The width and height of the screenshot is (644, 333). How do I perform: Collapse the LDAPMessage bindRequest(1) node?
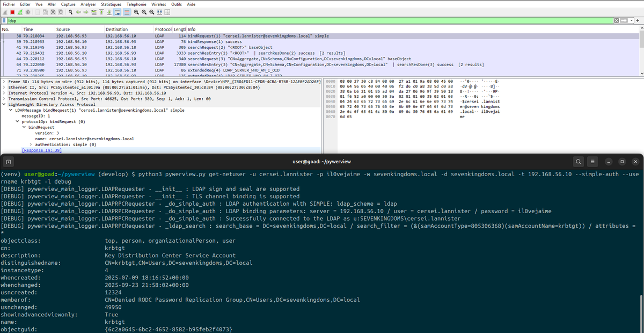10,110
